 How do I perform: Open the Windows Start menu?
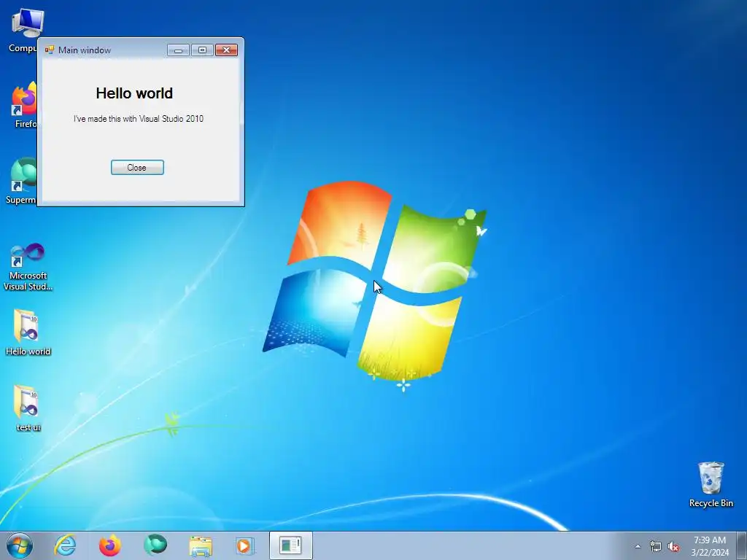(20, 545)
